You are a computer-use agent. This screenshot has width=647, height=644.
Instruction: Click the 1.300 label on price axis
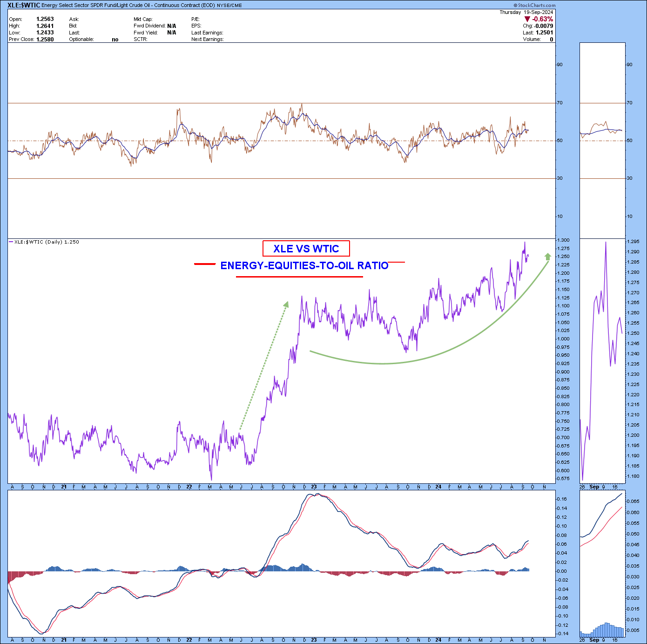pyautogui.click(x=563, y=240)
